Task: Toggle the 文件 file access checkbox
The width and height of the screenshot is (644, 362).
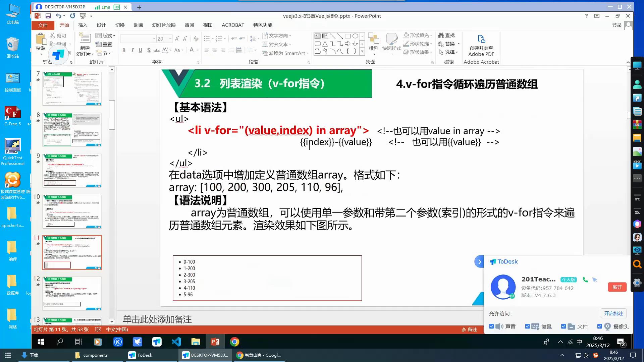Action: (x=563, y=326)
